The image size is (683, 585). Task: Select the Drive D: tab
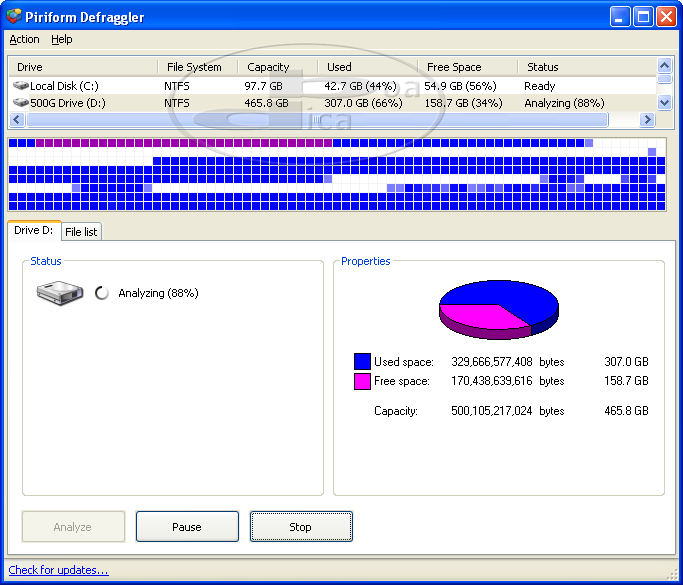33,231
